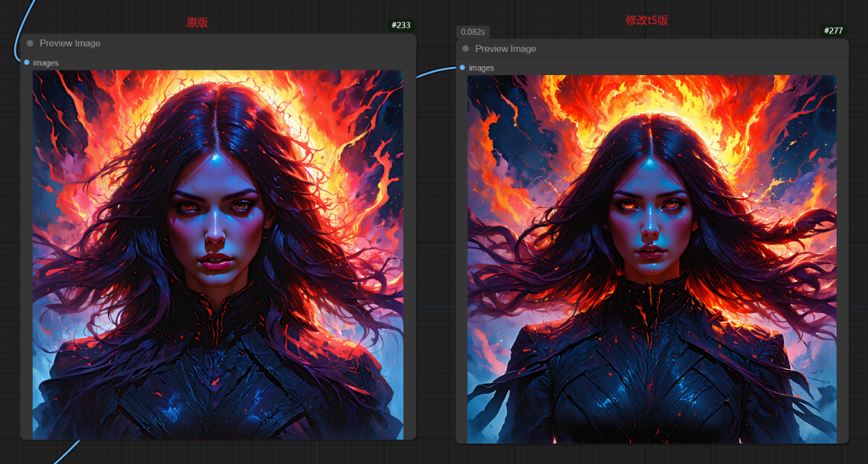Select the red '原版' text label
The width and height of the screenshot is (868, 464).
197,23
